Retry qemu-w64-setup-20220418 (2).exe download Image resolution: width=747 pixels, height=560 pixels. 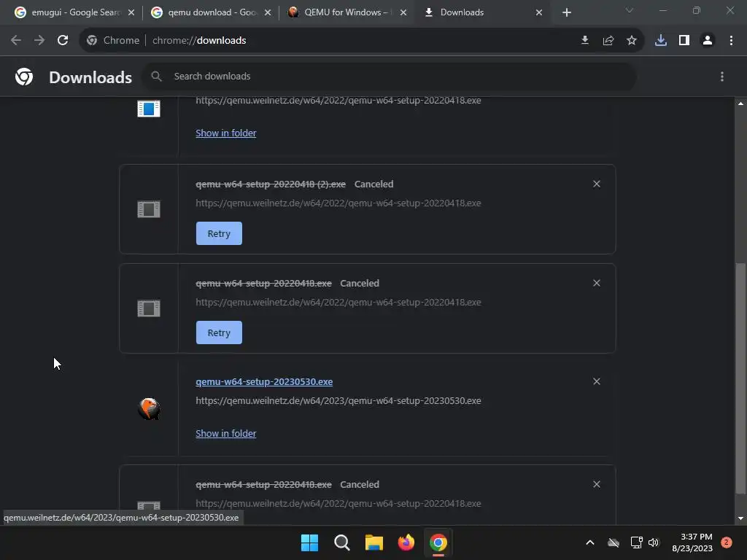coord(219,233)
